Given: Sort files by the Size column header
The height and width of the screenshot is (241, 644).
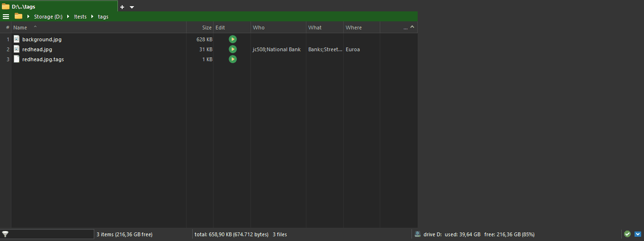Looking at the screenshot, I should point(207,28).
